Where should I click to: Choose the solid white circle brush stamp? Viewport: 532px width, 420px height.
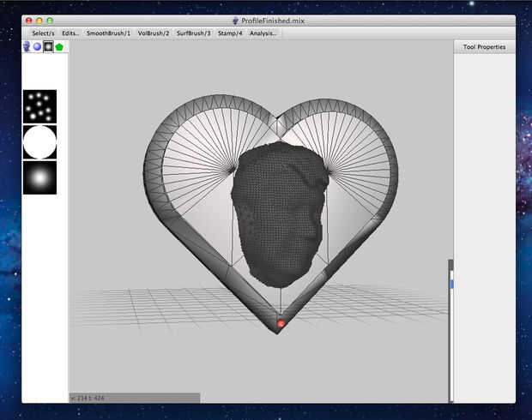[39, 142]
